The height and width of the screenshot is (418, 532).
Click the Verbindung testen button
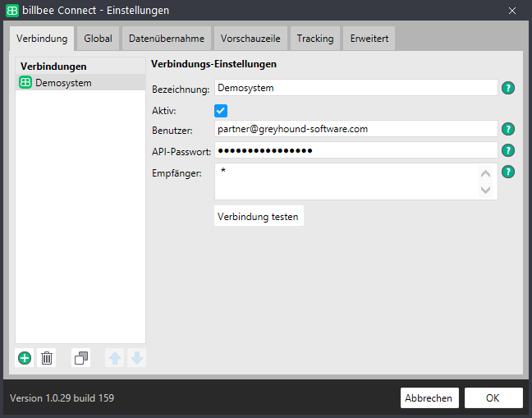259,216
